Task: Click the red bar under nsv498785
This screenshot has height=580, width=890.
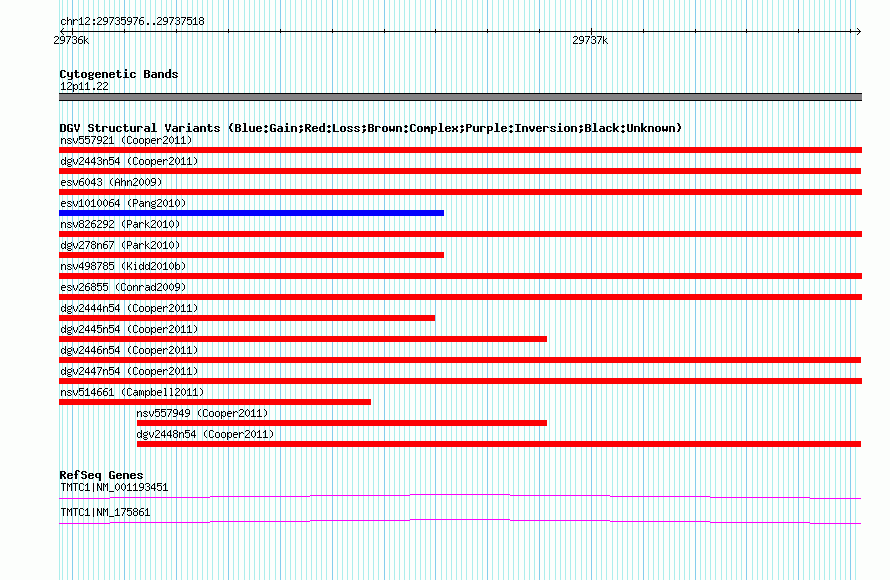Action: [x=460, y=276]
